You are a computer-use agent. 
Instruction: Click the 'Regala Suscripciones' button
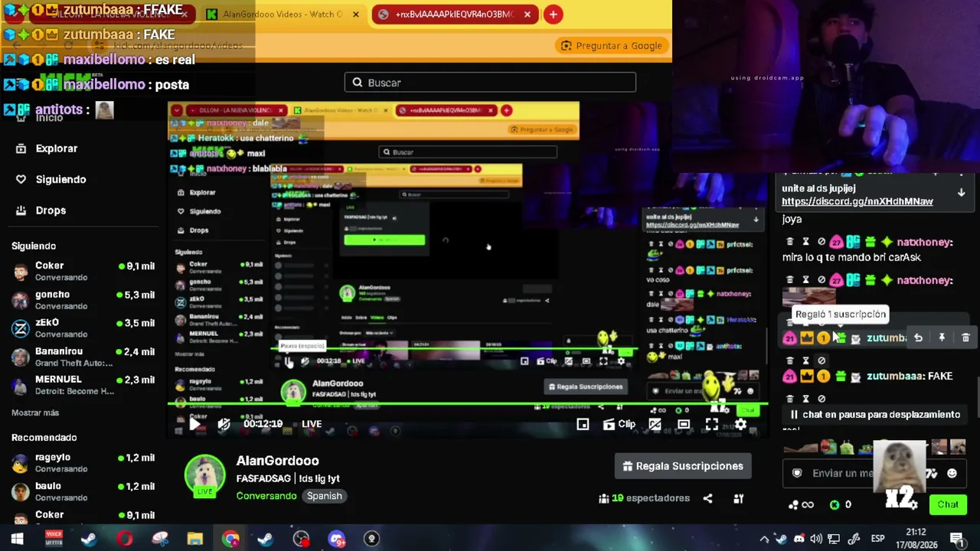tap(683, 466)
